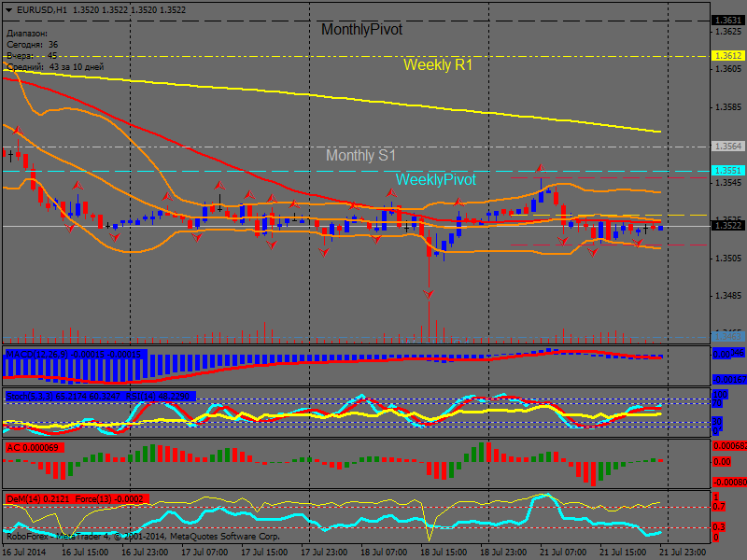Screen dimensions: 747x560
Task: Click the current price 1.3522 tag
Action: click(728, 226)
